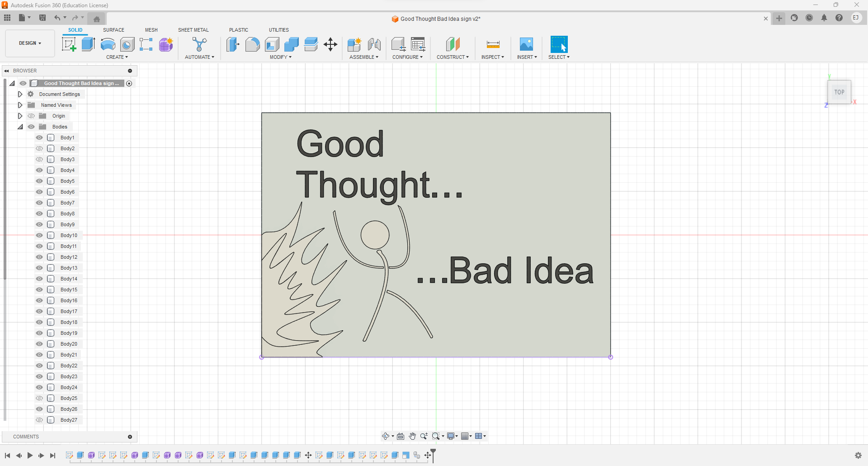Viewport: 868px width, 466px height.
Task: Show hidden Body25 with eye icon
Action: (39, 398)
